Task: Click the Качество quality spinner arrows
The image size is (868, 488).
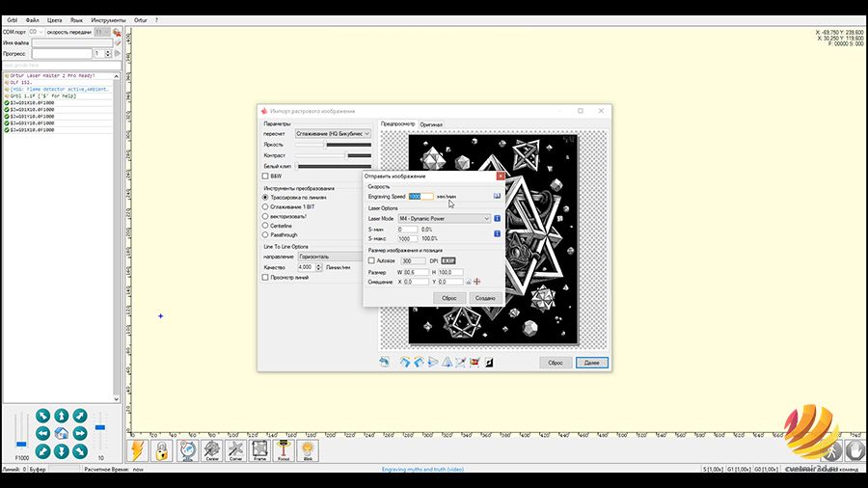Action: [319, 267]
